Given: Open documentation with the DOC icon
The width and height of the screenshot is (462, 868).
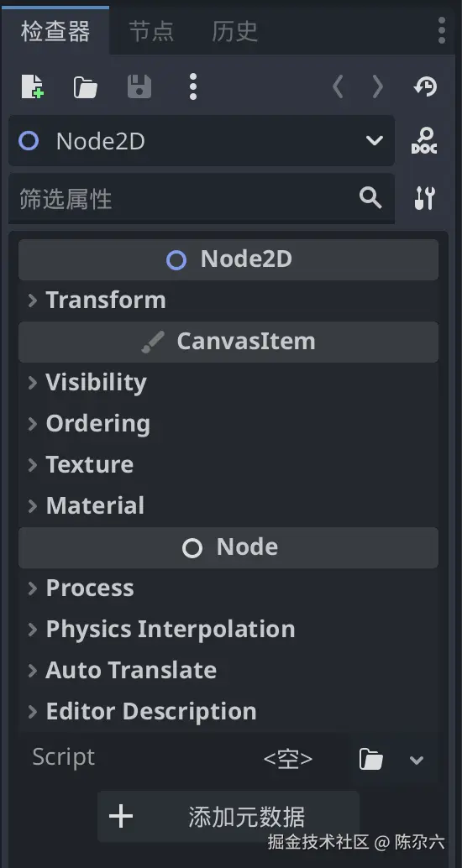Looking at the screenshot, I should point(424,141).
